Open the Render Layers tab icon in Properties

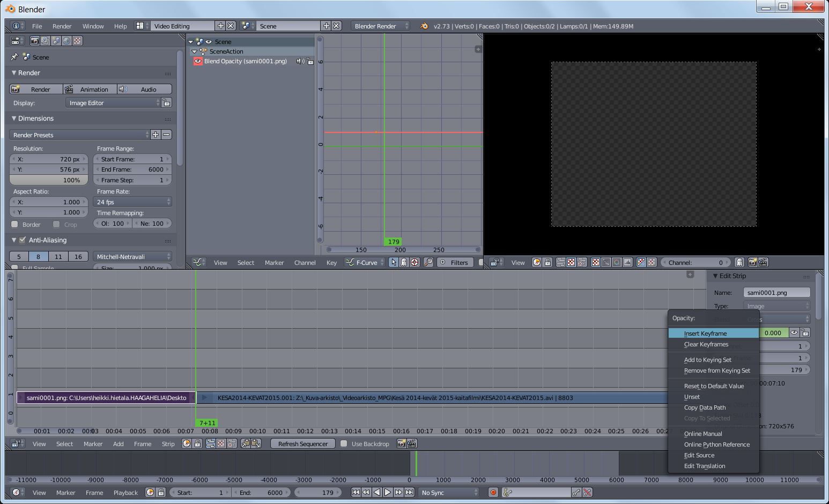point(45,41)
